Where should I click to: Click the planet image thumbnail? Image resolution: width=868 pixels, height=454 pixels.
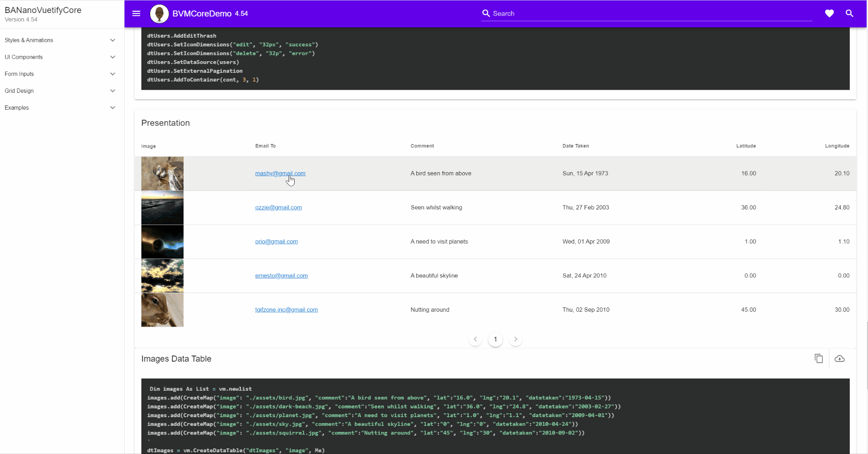click(162, 242)
